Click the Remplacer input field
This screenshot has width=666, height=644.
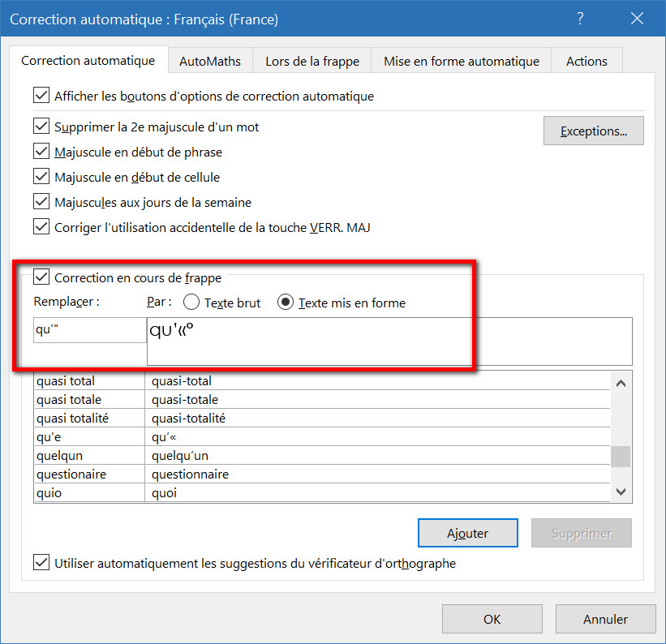tap(89, 330)
